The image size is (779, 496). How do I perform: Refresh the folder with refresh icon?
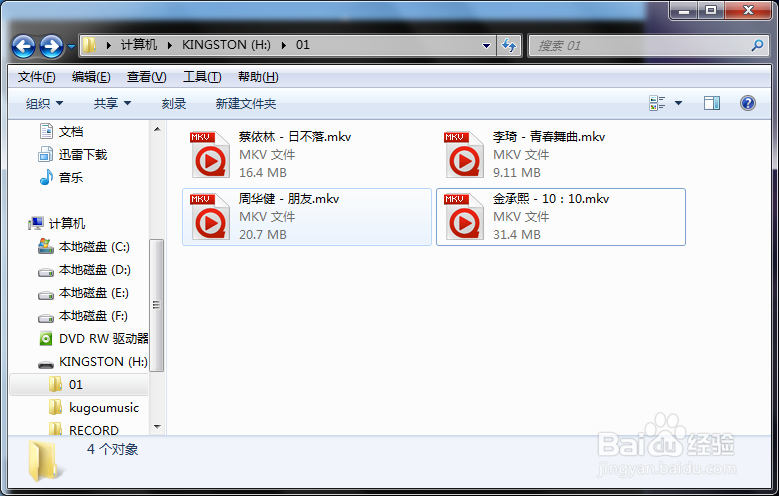(x=509, y=46)
